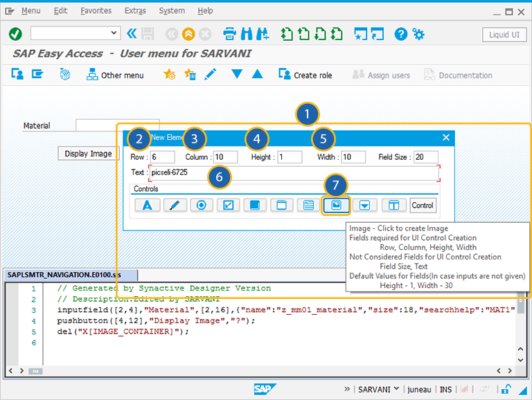The image size is (532, 400).
Task: Click the Create role button
Action: [x=305, y=75]
